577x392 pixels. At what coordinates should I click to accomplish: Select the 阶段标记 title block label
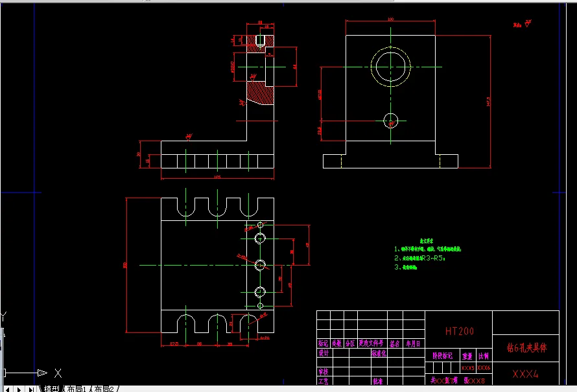coord(442,356)
